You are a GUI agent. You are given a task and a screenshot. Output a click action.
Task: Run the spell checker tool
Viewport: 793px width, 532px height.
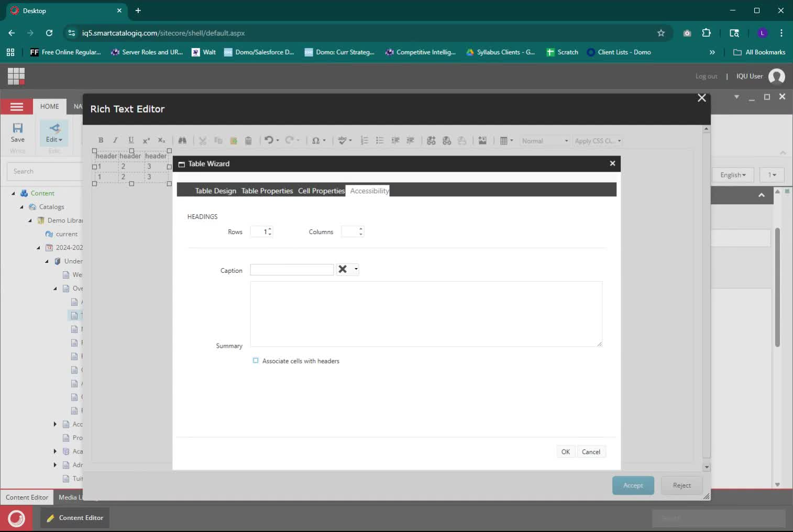[342, 140]
